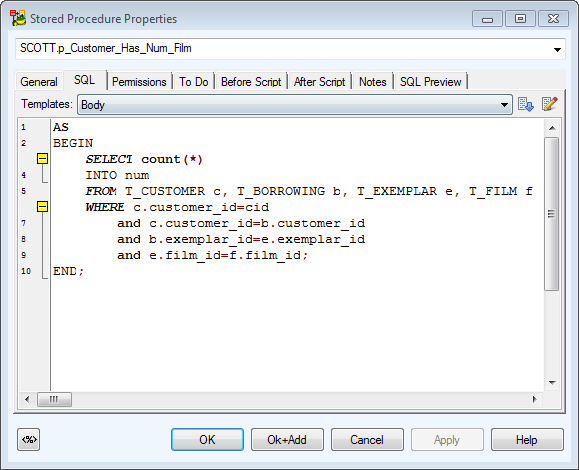Click the vertical scrollbar thumb
Viewport: 579px width, 470px height.
[552, 214]
